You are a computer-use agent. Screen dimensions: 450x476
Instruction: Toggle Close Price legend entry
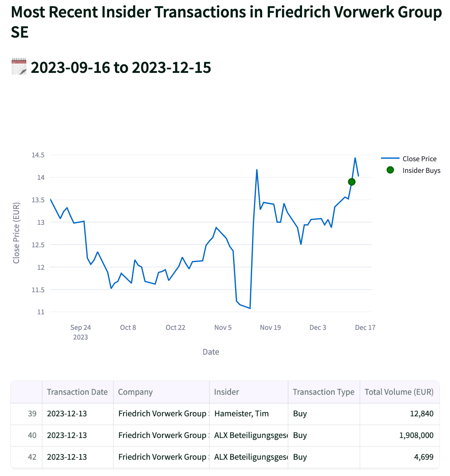[409, 159]
